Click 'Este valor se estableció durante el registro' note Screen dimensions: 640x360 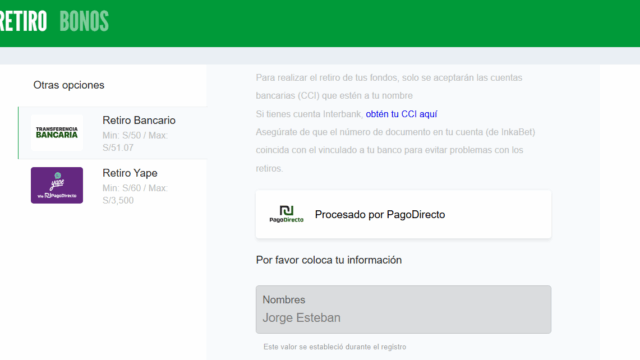[x=335, y=347]
